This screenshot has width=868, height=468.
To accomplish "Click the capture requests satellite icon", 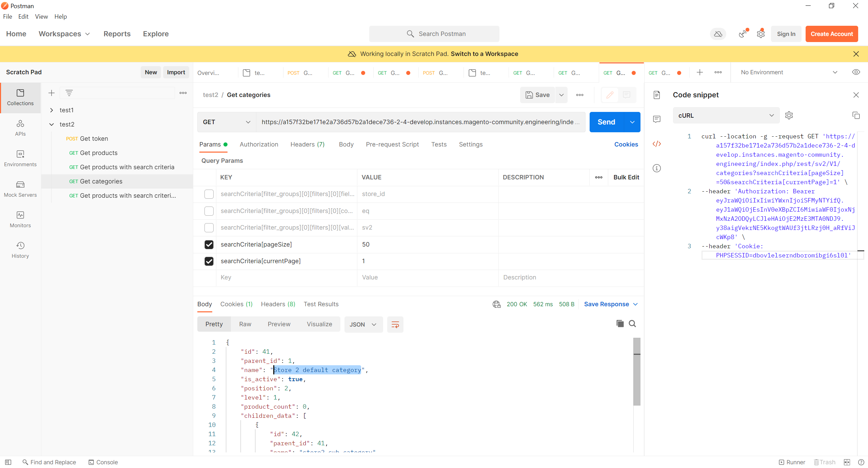I will click(x=743, y=34).
